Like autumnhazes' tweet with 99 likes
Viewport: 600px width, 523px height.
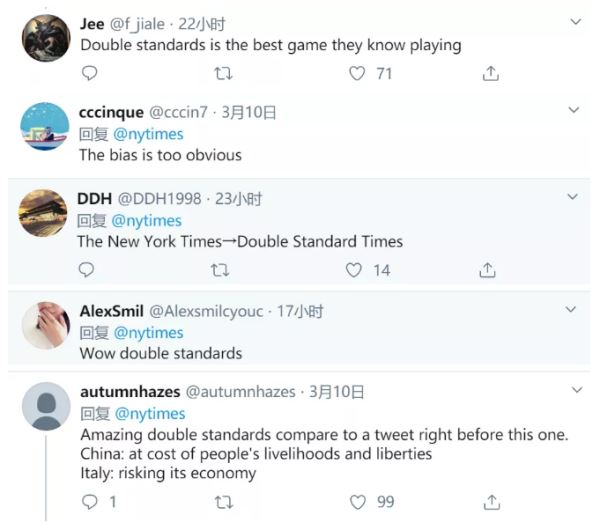coord(358,502)
